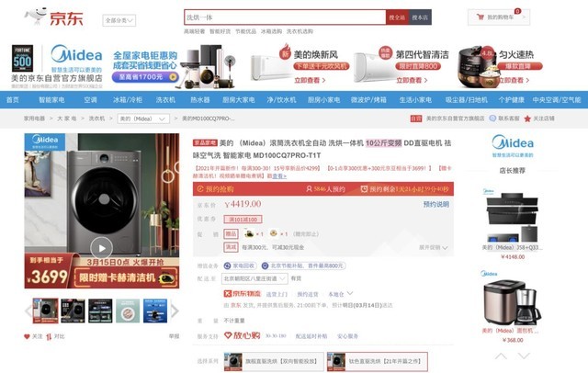Open the 洗衣机 navigation tab
The height and width of the screenshot is (373, 588).
[165, 100]
